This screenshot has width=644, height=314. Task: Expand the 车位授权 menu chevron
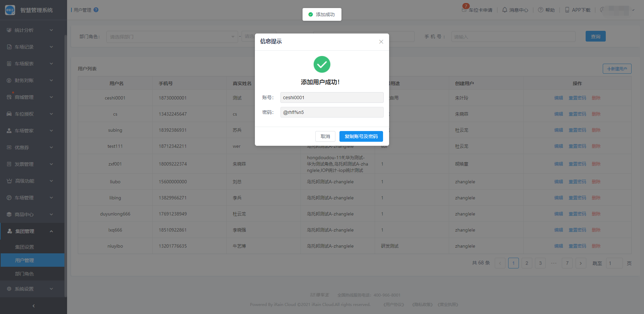click(x=51, y=114)
